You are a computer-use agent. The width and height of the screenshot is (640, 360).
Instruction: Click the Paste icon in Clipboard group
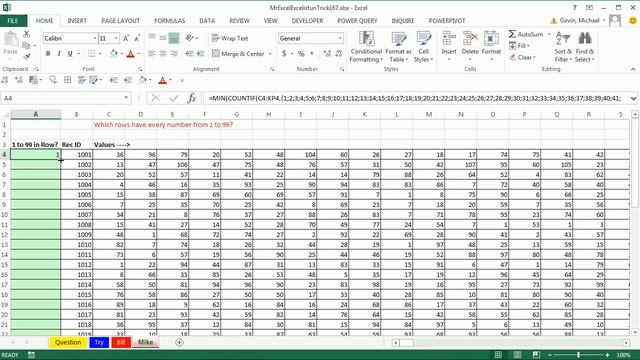[x=11, y=39]
